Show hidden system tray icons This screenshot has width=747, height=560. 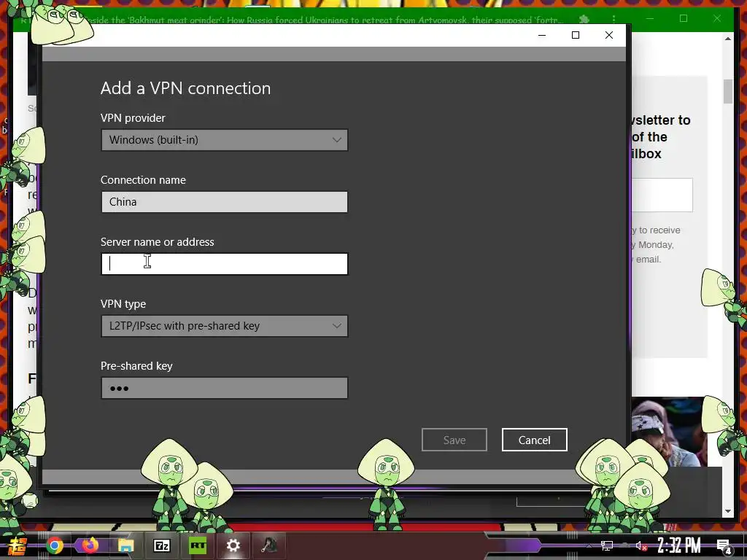(589, 545)
